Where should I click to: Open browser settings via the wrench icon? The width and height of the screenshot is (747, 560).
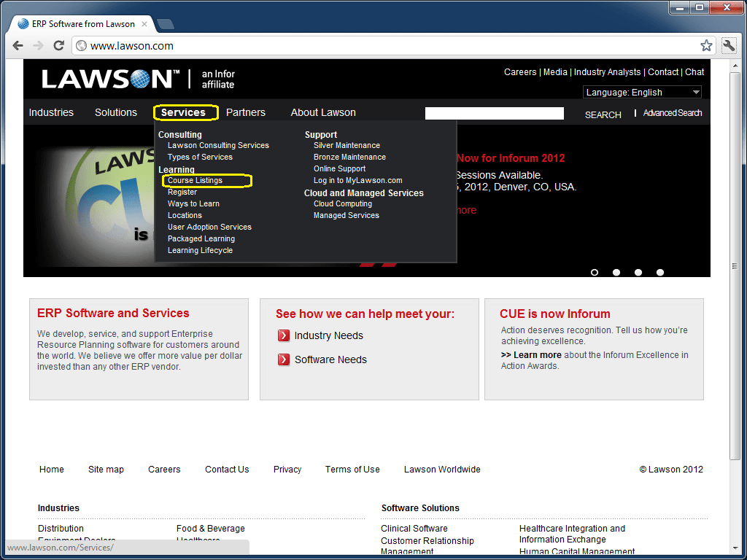[728, 45]
